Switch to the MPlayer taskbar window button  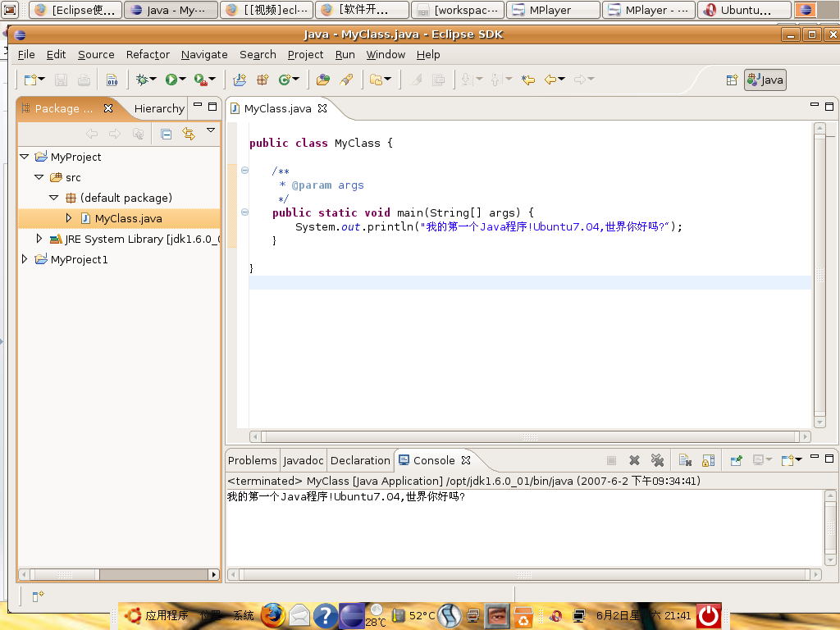[554, 10]
